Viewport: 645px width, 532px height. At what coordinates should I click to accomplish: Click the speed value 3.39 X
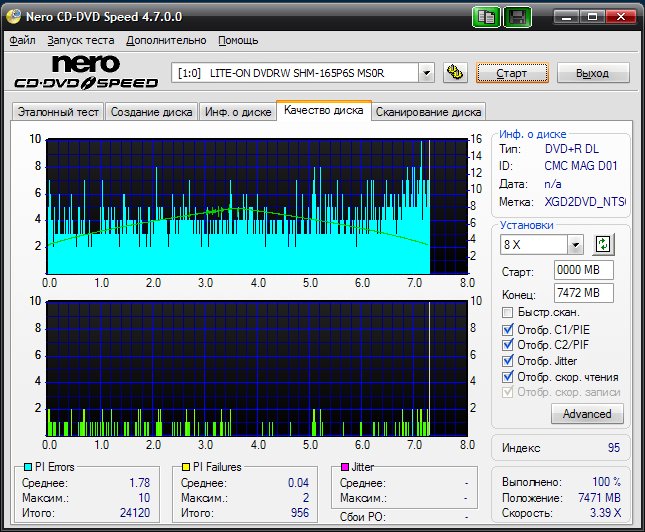click(x=605, y=513)
